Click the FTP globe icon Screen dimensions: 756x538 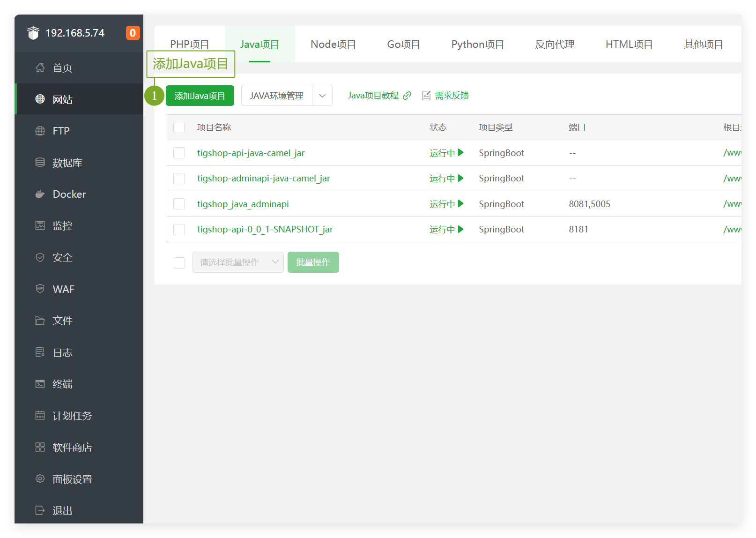click(40, 131)
